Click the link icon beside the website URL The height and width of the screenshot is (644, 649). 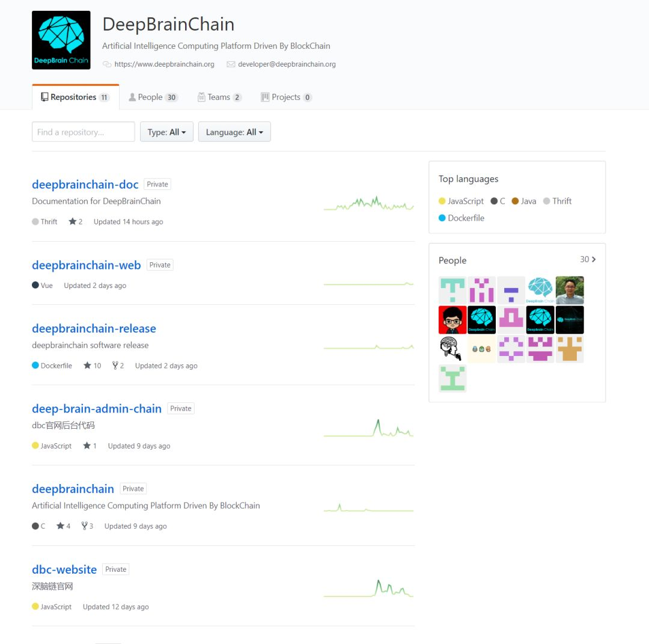pos(107,64)
